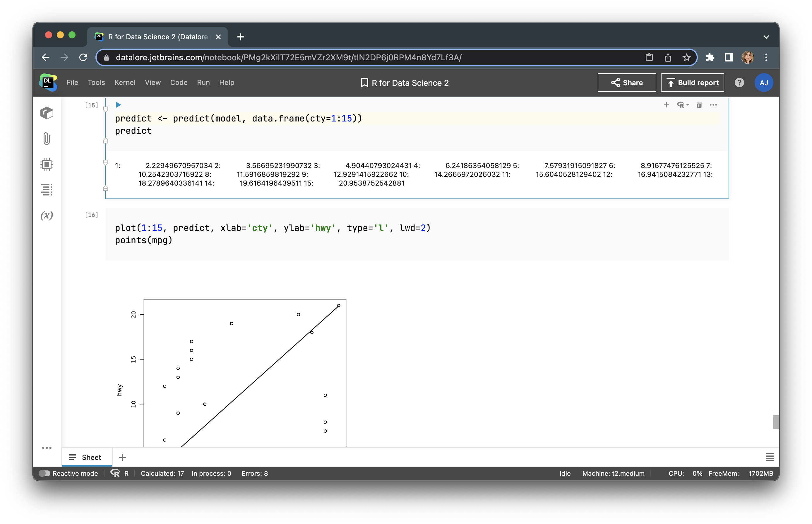Click the [16] cell execution label
This screenshot has height=524, width=812.
pyautogui.click(x=91, y=214)
